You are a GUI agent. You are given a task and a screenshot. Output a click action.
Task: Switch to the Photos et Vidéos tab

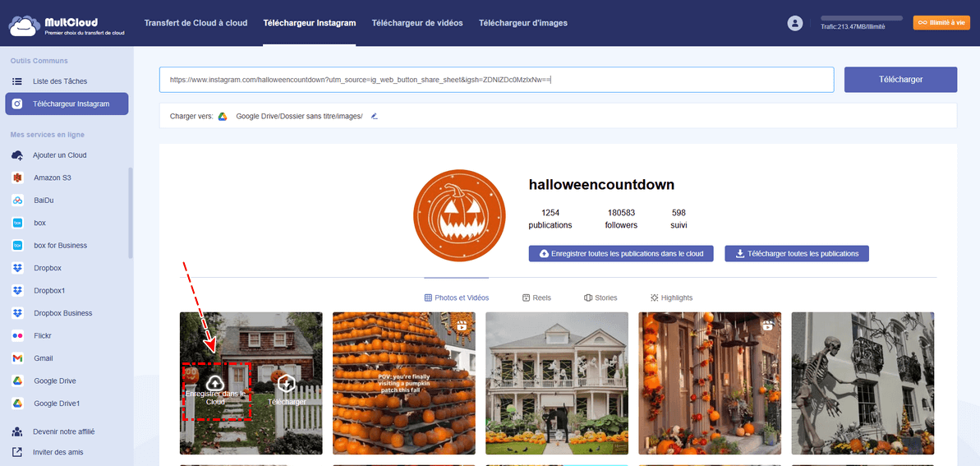click(x=456, y=298)
